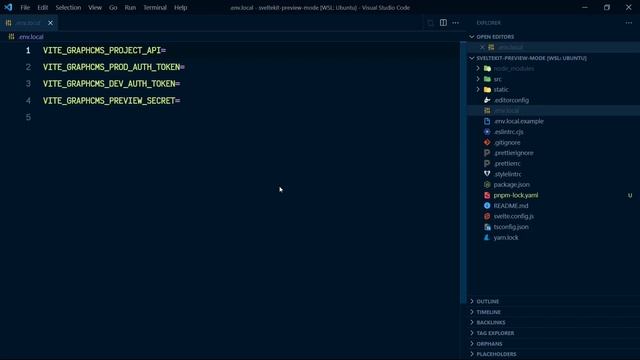Viewport: 640px width, 360px height.
Task: Click the .editorconfig icon
Action: [487, 100]
